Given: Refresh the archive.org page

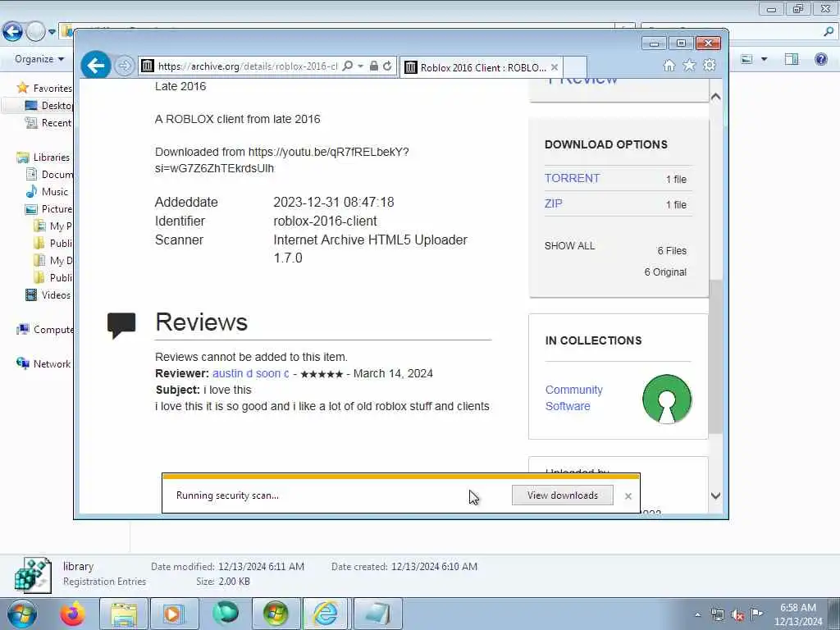Looking at the screenshot, I should [387, 66].
